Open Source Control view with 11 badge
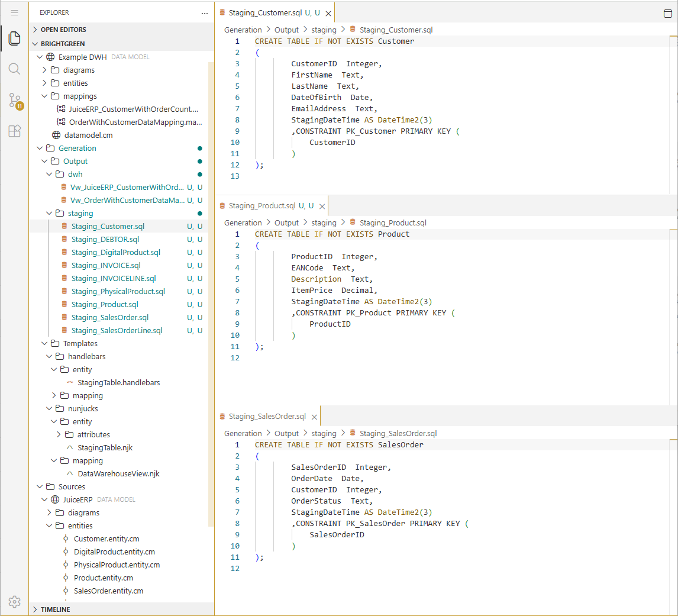Image resolution: width=678 pixels, height=616 pixels. (x=15, y=101)
